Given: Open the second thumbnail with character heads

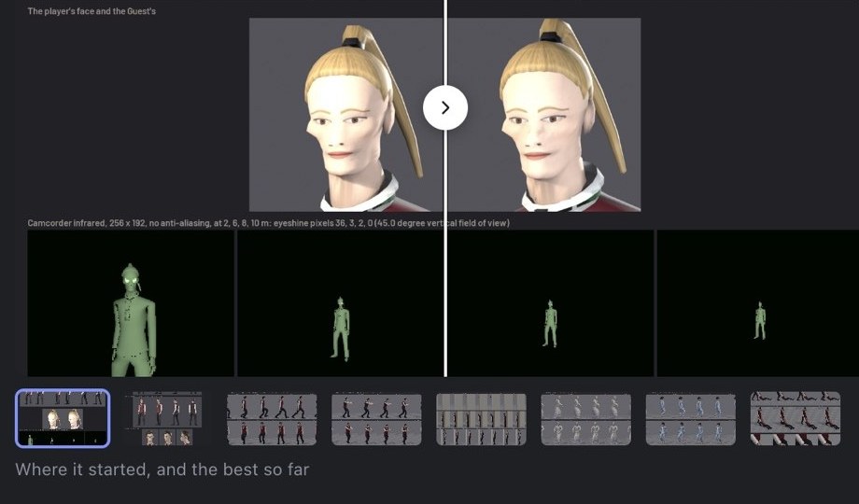Looking at the screenshot, I should 166,418.
